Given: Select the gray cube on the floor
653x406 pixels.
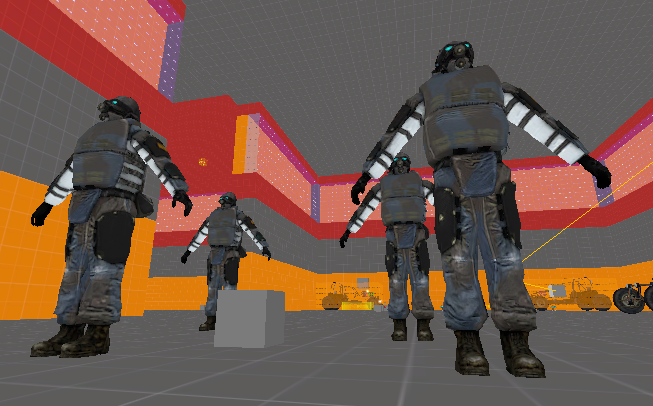Looking at the screenshot, I should [249, 319].
